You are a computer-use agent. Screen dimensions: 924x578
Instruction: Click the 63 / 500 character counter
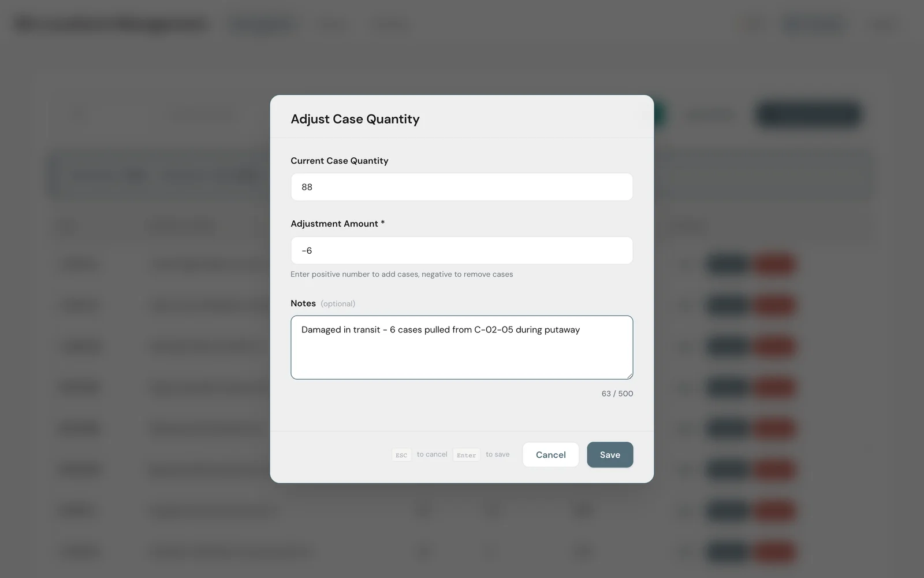pos(617,394)
